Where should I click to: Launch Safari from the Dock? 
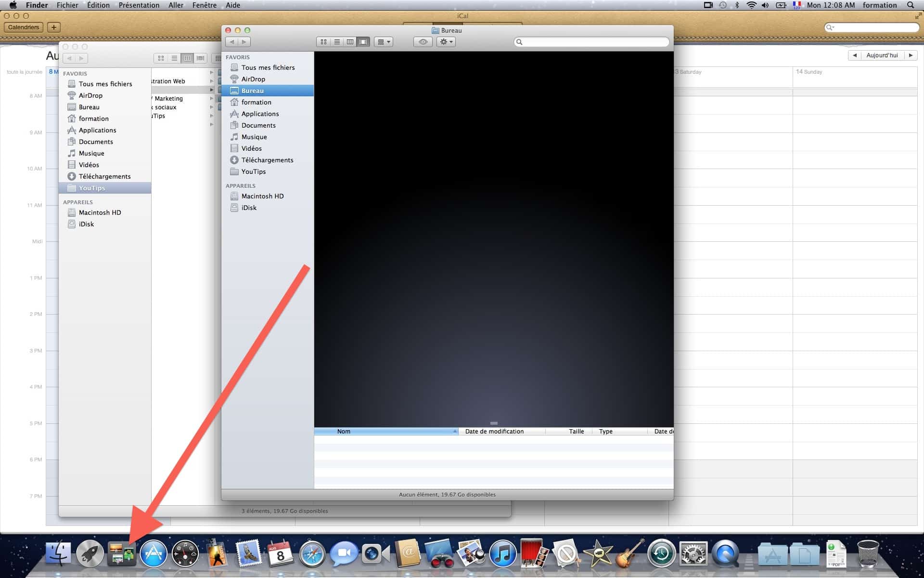[x=311, y=554]
